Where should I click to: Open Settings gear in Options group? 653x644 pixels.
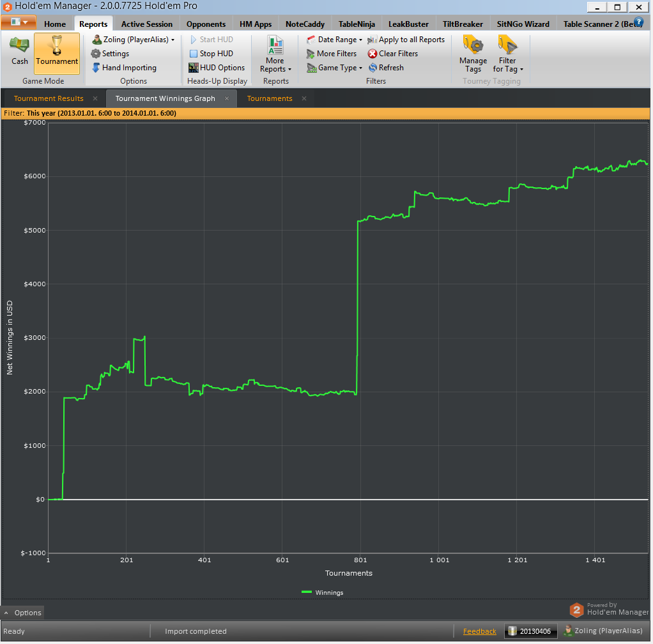pyautogui.click(x=96, y=54)
